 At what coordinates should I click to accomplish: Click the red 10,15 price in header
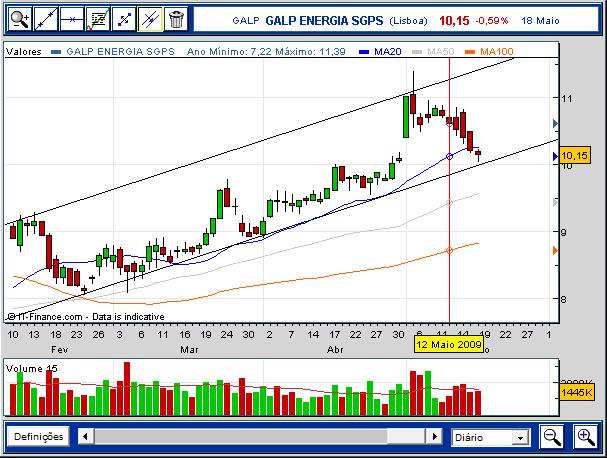[454, 21]
